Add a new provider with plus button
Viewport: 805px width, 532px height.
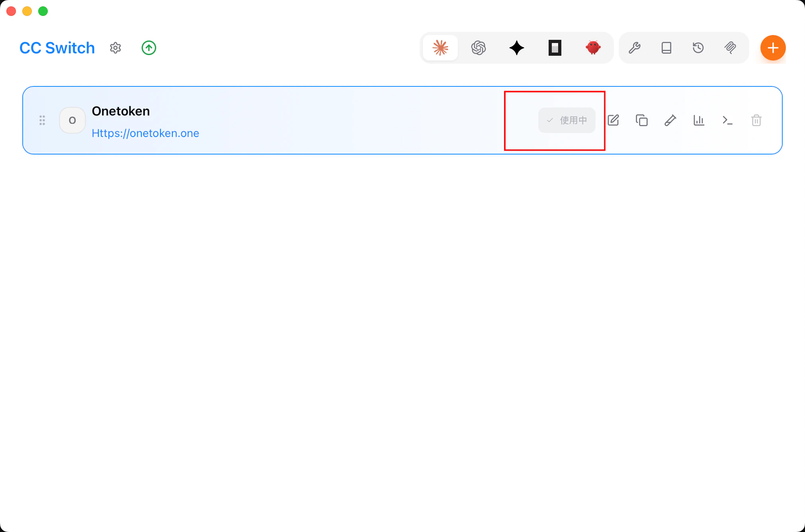coord(773,48)
